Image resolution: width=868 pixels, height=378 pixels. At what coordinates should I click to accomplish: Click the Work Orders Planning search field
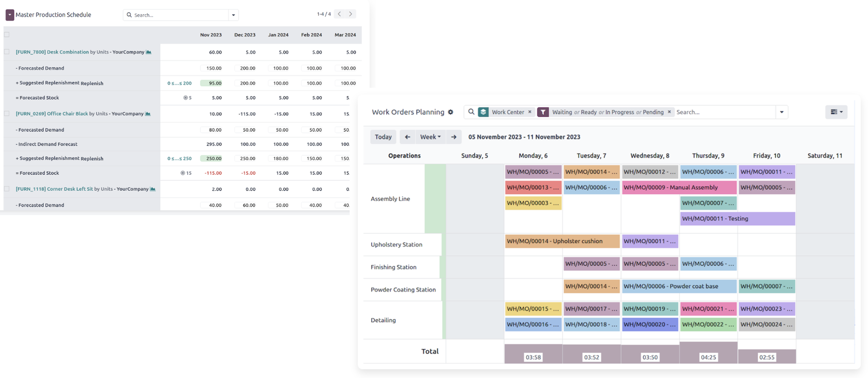[724, 112]
